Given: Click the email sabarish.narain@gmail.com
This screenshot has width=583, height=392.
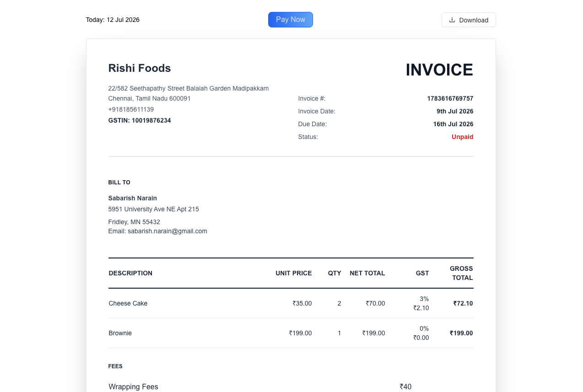Looking at the screenshot, I should [x=167, y=231].
